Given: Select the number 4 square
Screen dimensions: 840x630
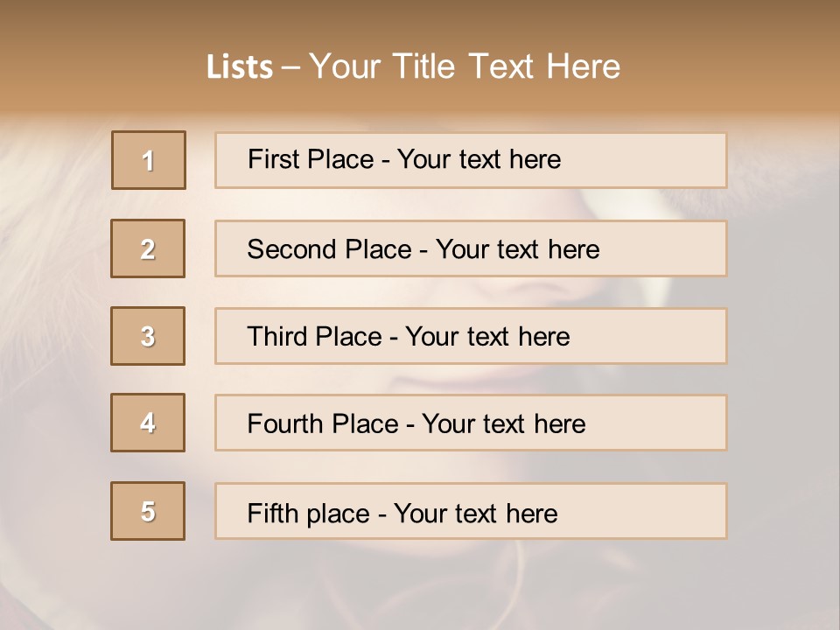Looking at the screenshot, I should tap(148, 423).
